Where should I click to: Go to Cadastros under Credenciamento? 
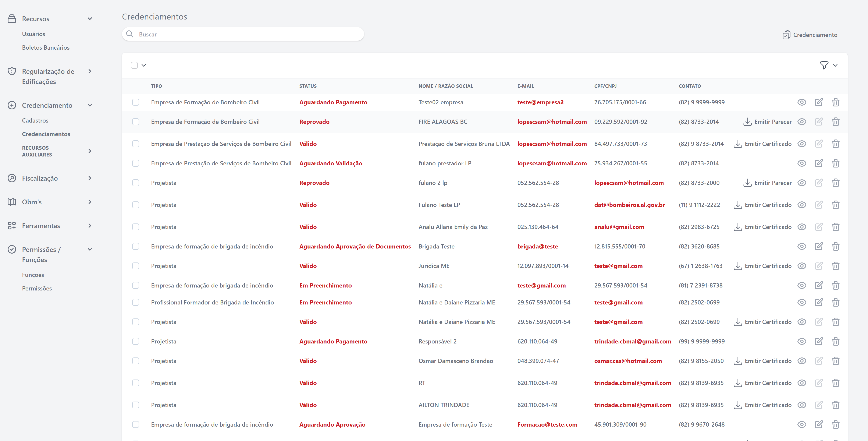pos(35,120)
